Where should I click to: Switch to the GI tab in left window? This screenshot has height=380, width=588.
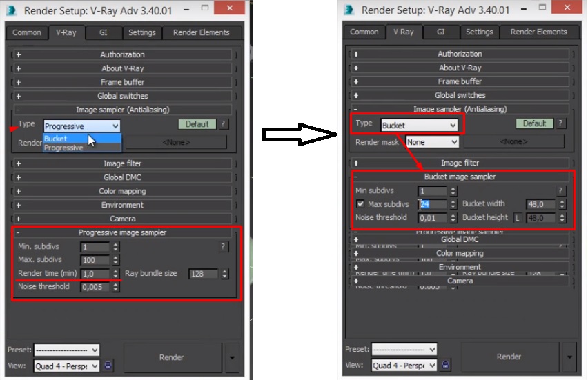click(104, 32)
